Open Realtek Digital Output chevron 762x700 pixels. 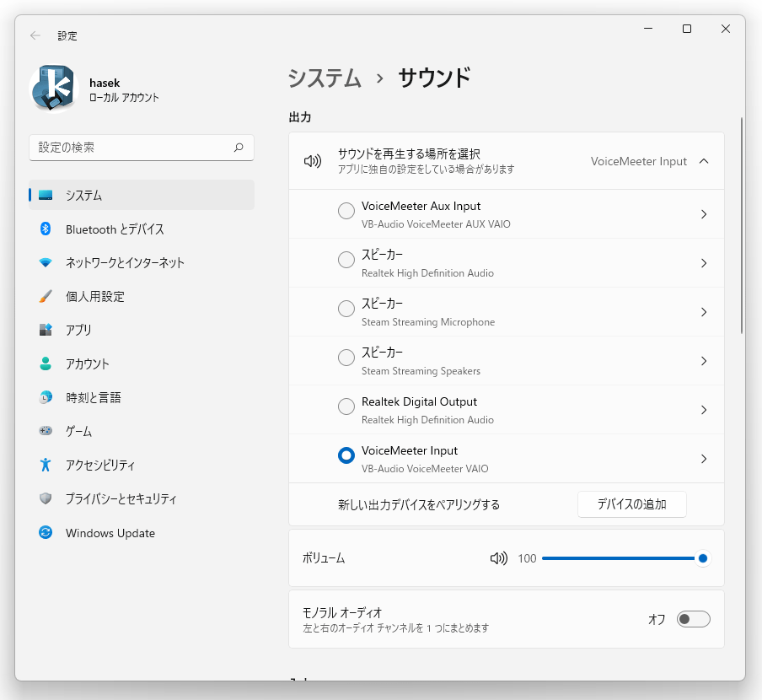(x=704, y=410)
